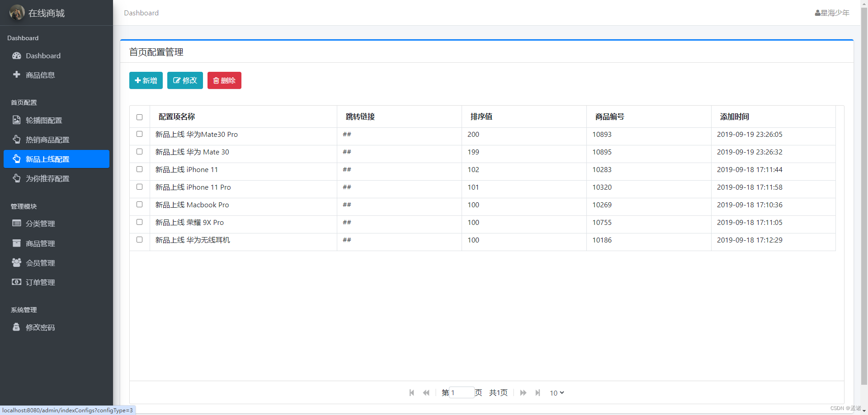Click the 新增 add button
Viewport: 868px width, 415px height.
coord(146,80)
